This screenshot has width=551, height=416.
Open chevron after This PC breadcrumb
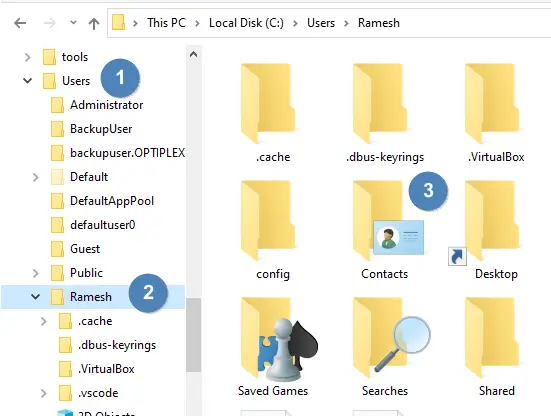[197, 24]
